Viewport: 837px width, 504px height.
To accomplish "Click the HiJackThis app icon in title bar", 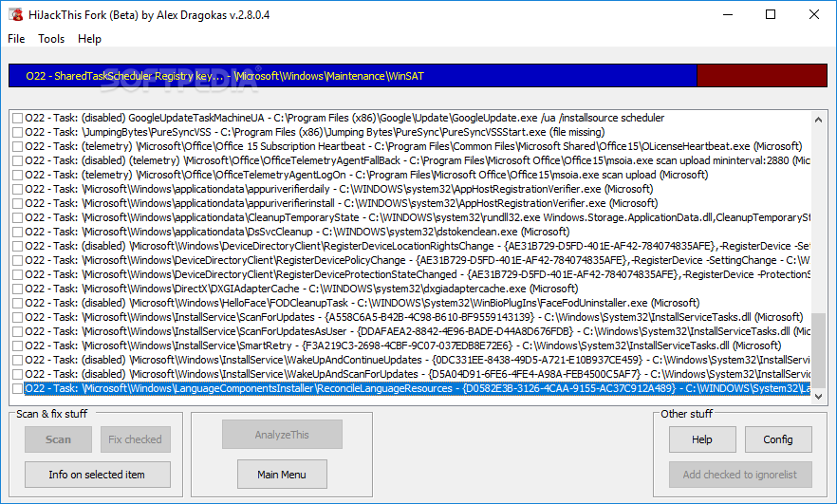I will tap(15, 14).
